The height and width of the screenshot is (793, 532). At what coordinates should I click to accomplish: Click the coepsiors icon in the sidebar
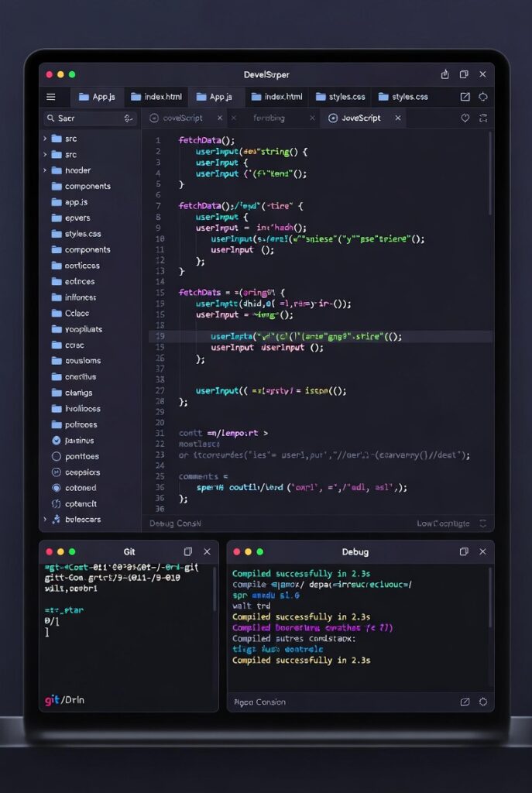56,472
